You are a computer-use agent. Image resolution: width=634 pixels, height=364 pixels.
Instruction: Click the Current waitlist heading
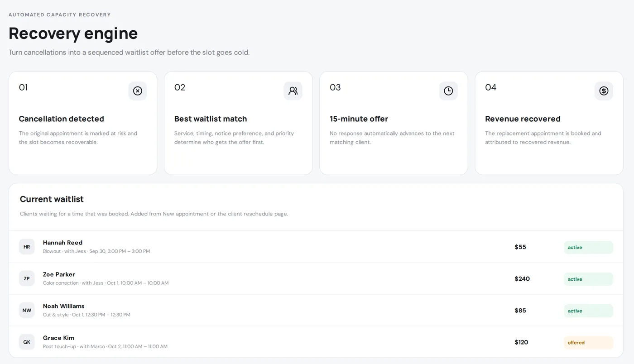coord(52,199)
